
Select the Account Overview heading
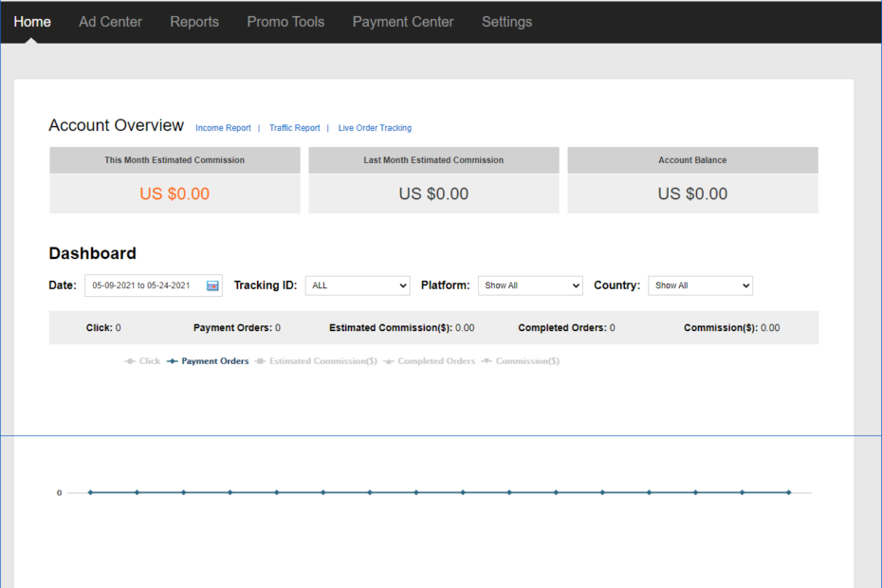pos(116,125)
